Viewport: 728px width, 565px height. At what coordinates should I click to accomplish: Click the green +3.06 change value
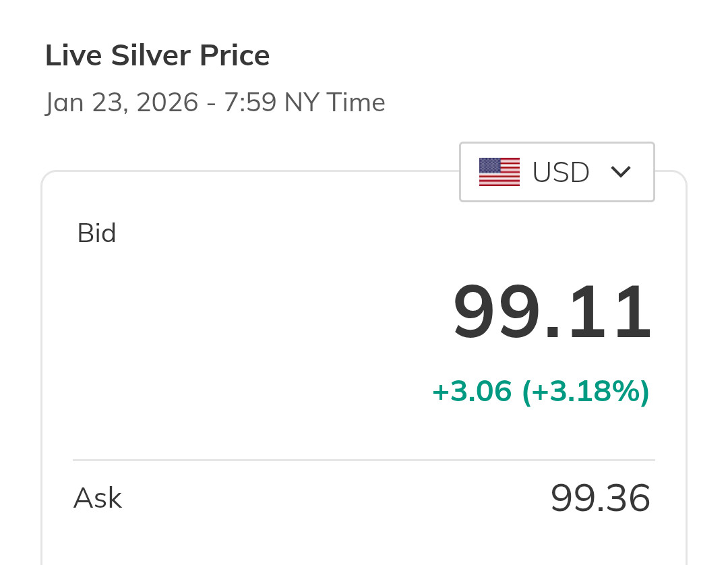pos(471,392)
